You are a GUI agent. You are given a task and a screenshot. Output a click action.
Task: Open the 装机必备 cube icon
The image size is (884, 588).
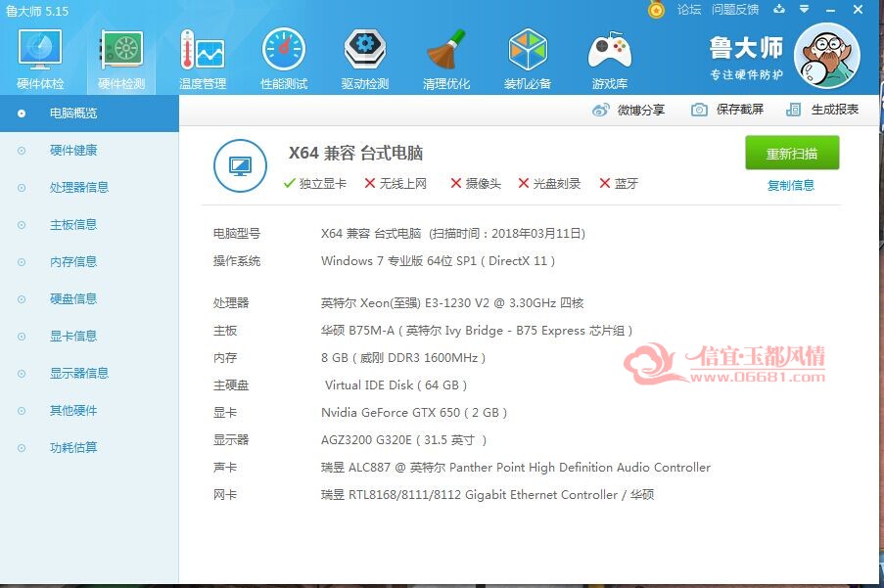[x=528, y=50]
